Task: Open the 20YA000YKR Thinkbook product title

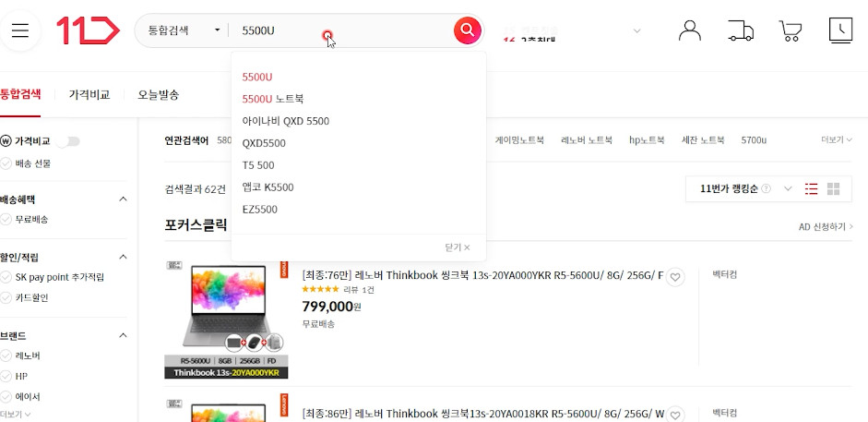Action: pyautogui.click(x=482, y=275)
